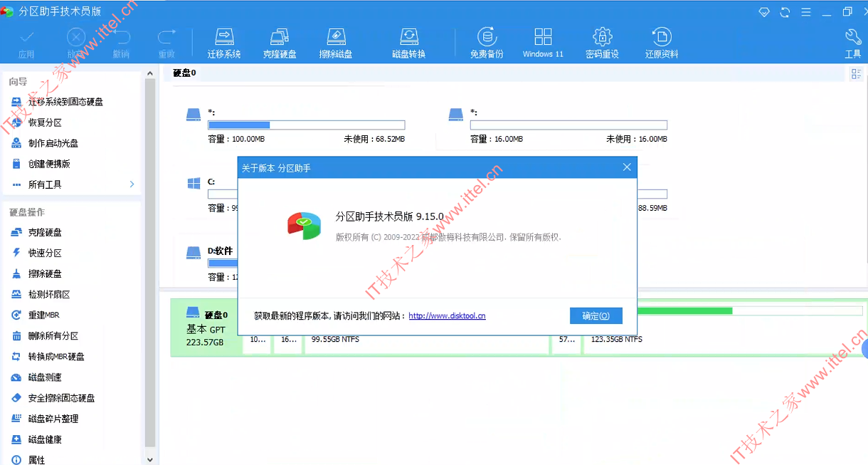The image size is (868, 465).
Task: Click the sidebar scrollbar up arrow
Action: tap(150, 73)
